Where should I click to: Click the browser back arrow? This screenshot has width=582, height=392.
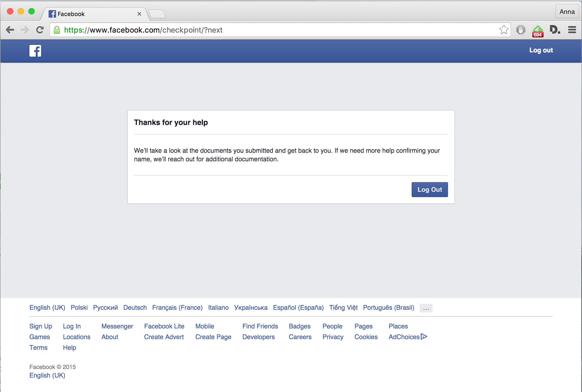click(10, 30)
